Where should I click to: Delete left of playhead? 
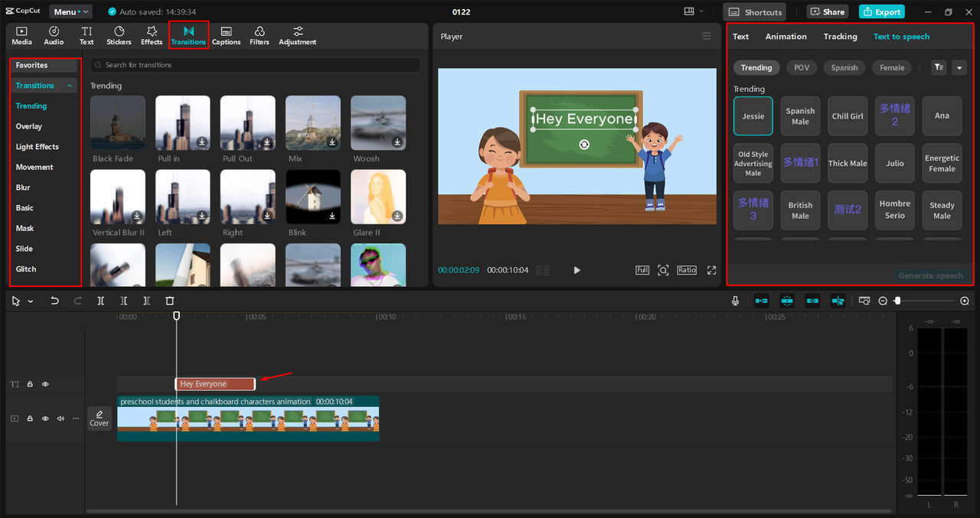point(123,301)
